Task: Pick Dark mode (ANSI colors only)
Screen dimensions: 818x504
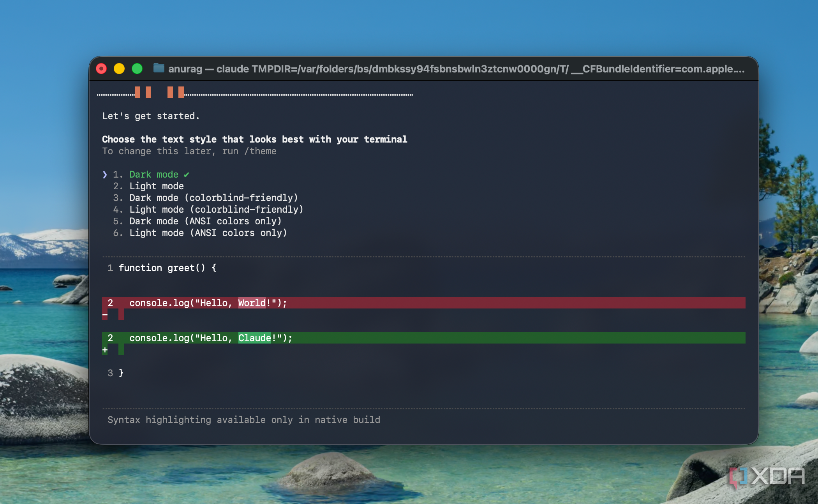Action: pyautogui.click(x=205, y=221)
